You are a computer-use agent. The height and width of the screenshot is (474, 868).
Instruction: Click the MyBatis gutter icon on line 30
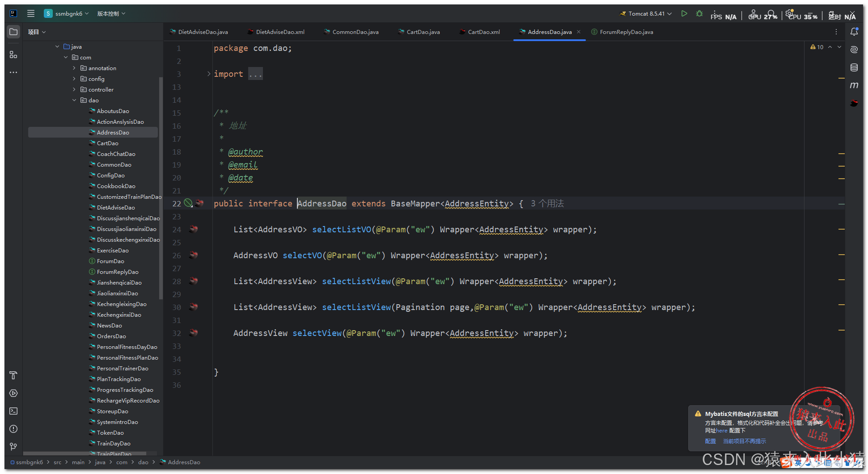(x=193, y=307)
